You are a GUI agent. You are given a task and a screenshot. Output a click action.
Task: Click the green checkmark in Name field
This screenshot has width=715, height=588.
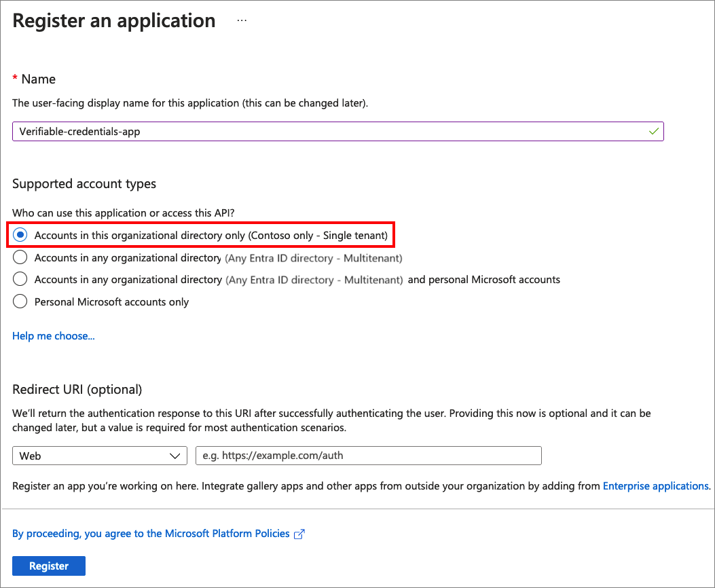(x=654, y=131)
